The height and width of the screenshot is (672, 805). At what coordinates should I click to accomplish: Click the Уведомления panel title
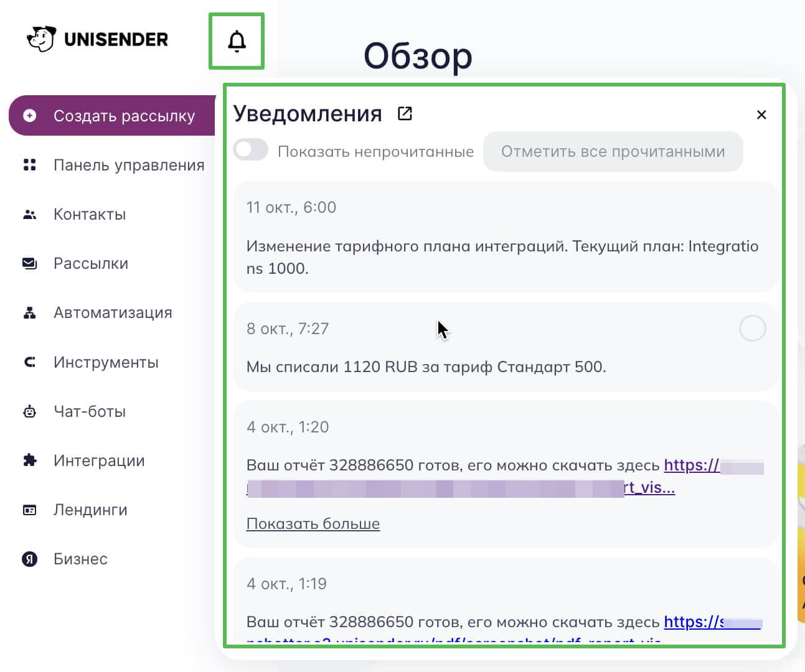[x=308, y=114]
